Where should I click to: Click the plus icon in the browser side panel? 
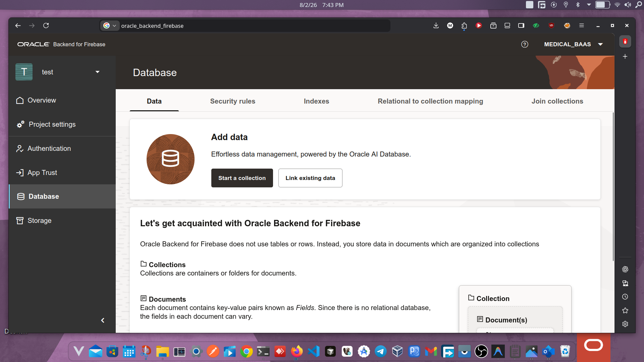tap(625, 57)
